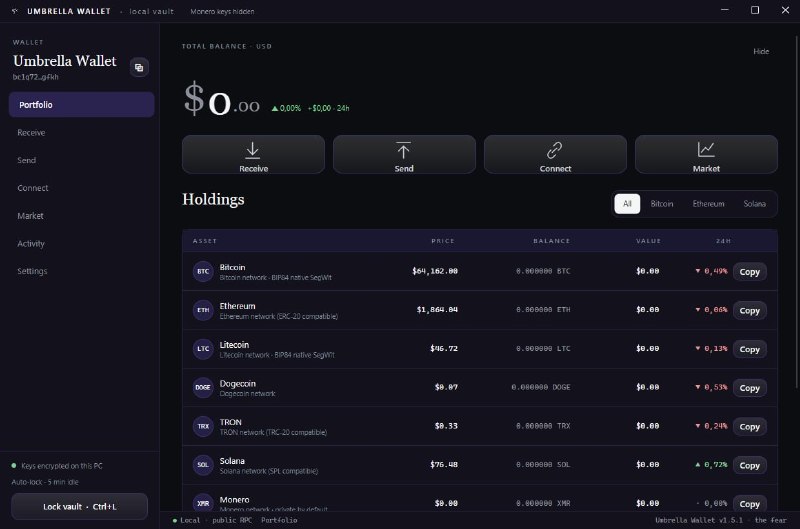800x529 pixels.
Task: Open Activity from the sidebar
Action: coord(31,244)
